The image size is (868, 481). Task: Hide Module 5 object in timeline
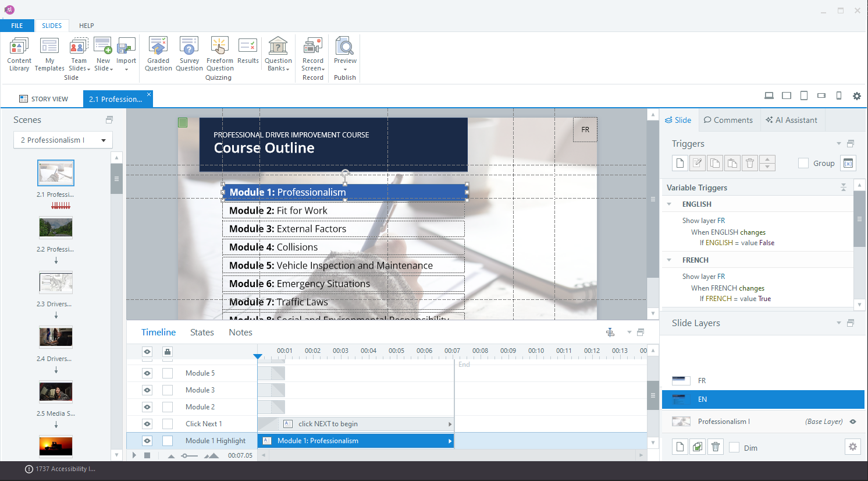click(147, 373)
